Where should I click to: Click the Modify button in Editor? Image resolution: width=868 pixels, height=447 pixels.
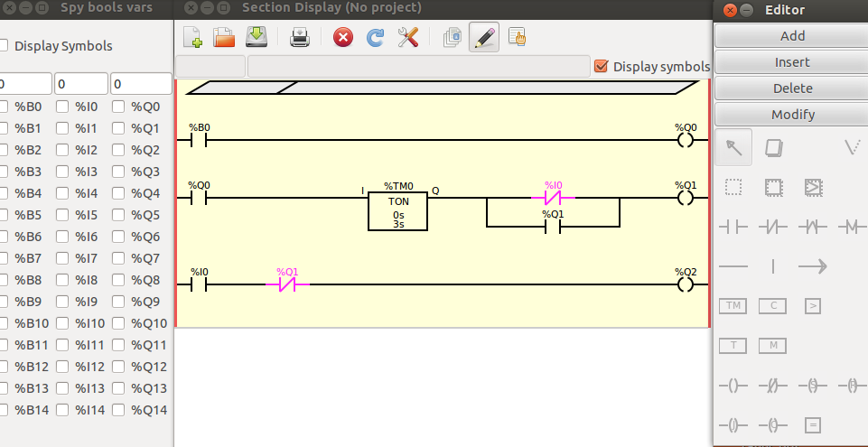[x=791, y=115]
